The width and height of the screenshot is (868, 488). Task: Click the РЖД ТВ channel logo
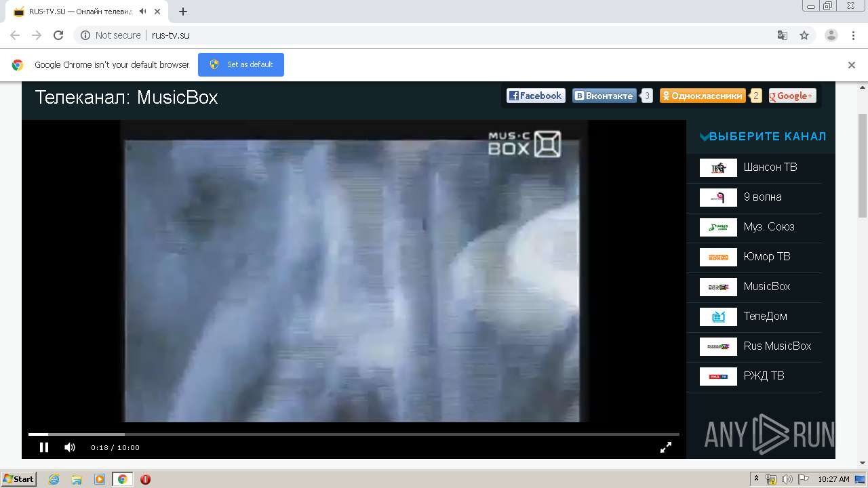(718, 376)
